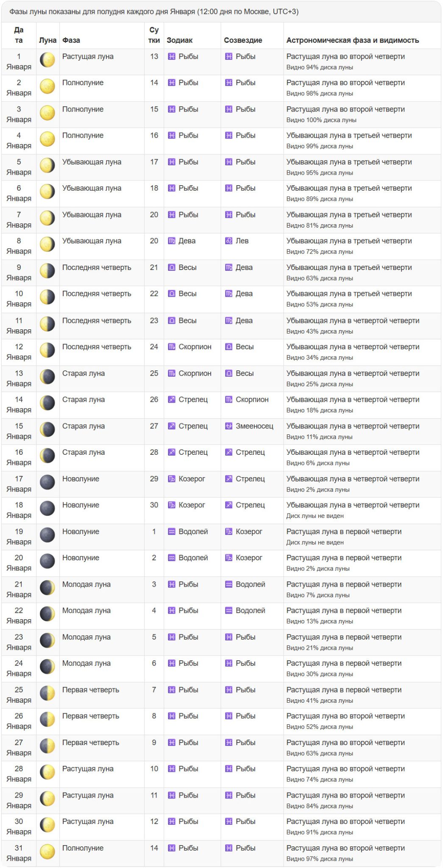Click Молодая луна text for 21 Января
The image size is (443, 868).
pos(86,584)
